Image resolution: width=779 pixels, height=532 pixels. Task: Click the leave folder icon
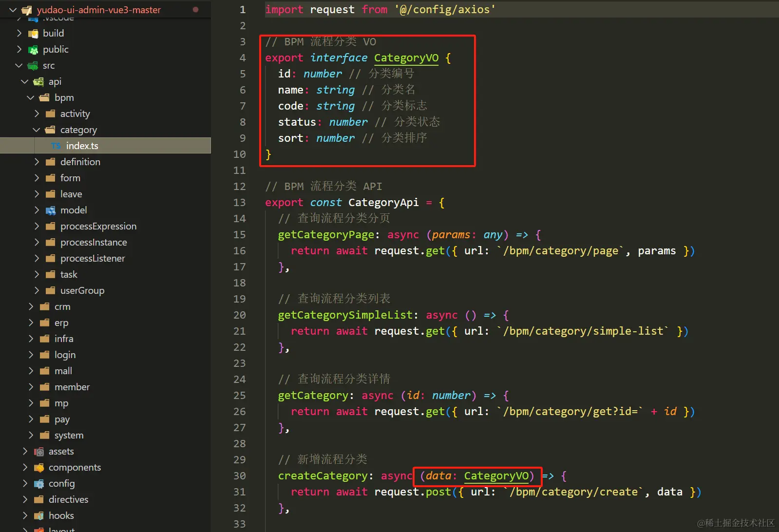[x=51, y=194]
